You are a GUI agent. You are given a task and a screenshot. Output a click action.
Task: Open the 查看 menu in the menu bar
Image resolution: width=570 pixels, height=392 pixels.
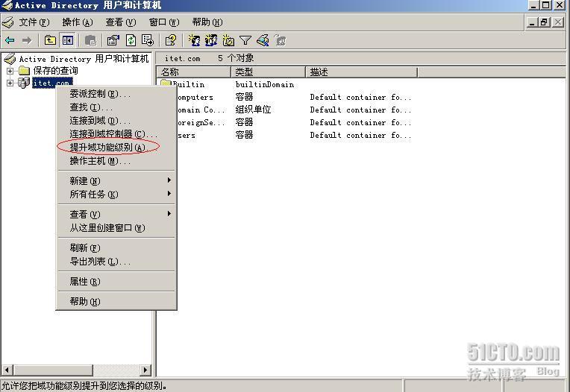(x=121, y=22)
